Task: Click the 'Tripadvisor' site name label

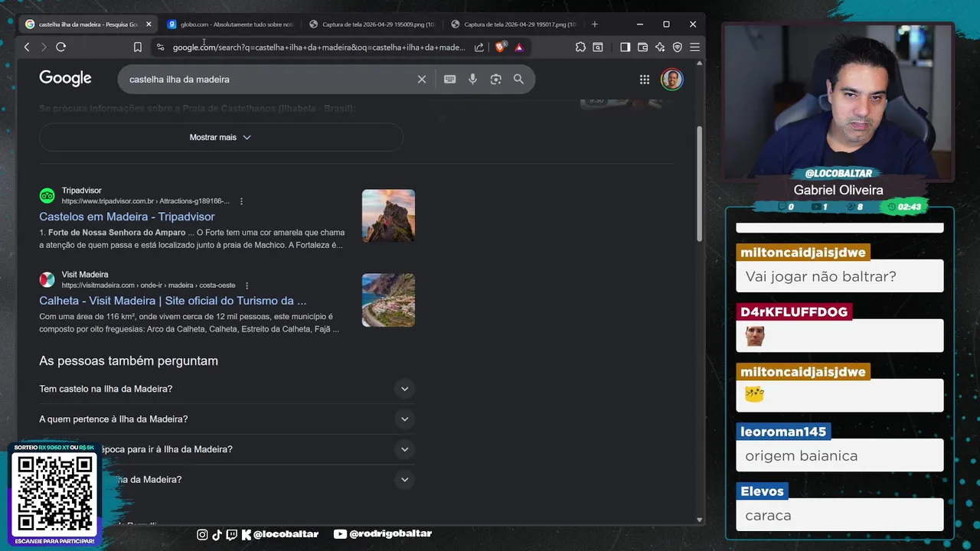Action: (x=81, y=191)
